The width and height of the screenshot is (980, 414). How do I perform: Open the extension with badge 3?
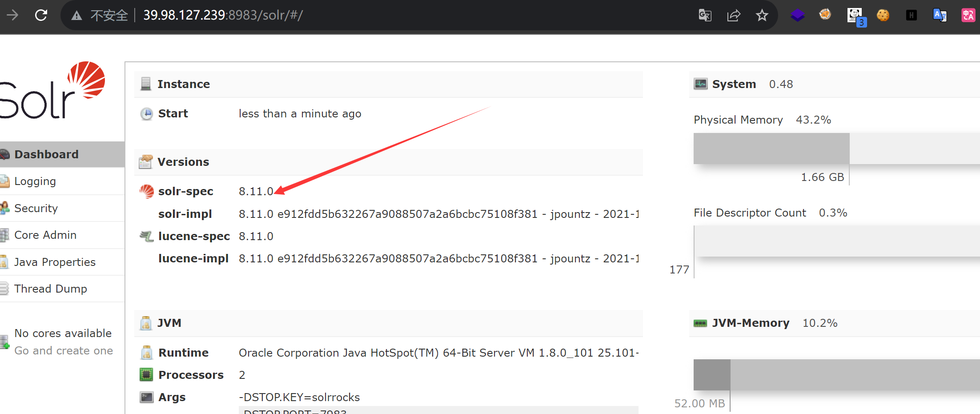(855, 16)
